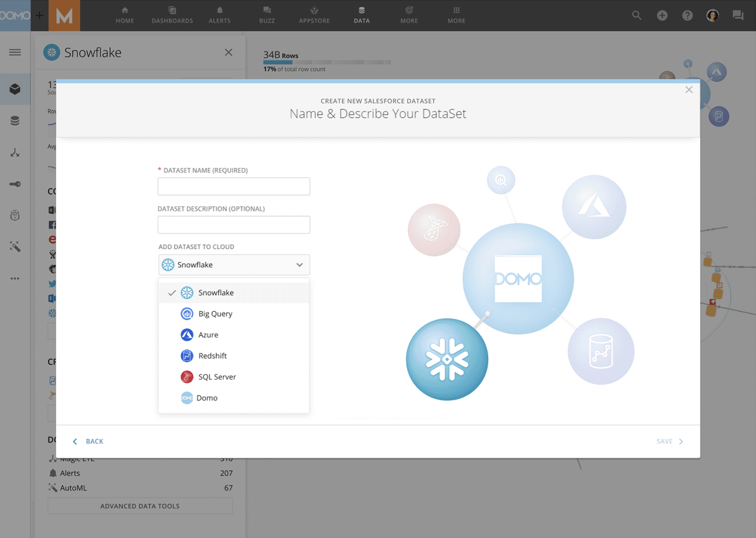Open the Appstore navigation item
The width and height of the screenshot is (756, 538).
pyautogui.click(x=314, y=15)
